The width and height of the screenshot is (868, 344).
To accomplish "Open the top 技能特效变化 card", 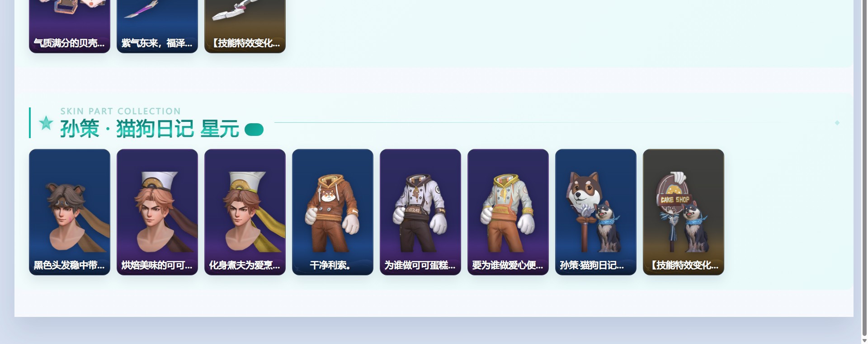I will [245, 26].
